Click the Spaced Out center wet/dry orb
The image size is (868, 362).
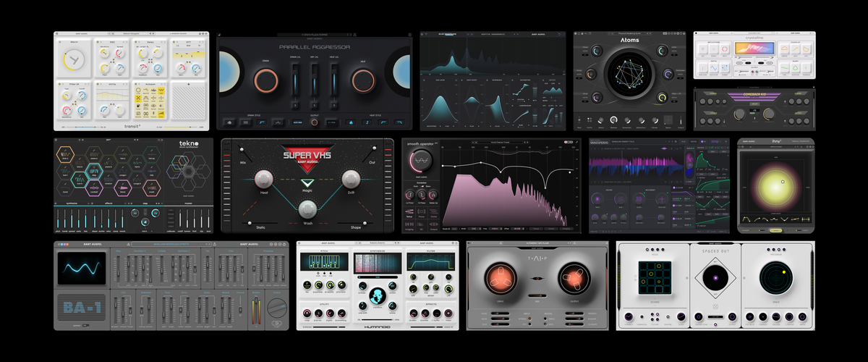(715, 278)
